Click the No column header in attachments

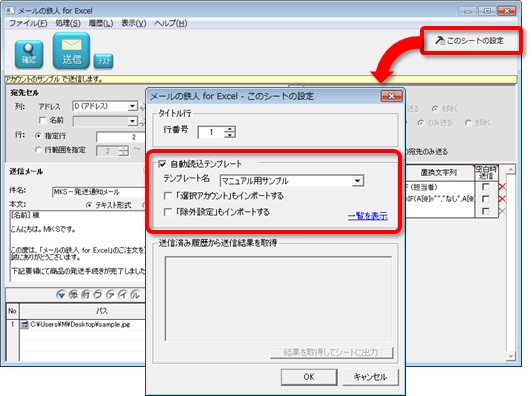[x=13, y=310]
